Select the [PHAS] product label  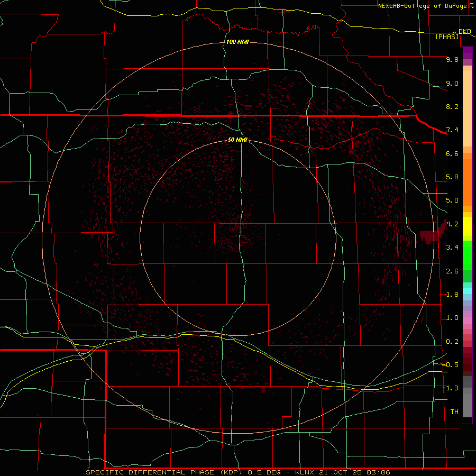(x=447, y=36)
